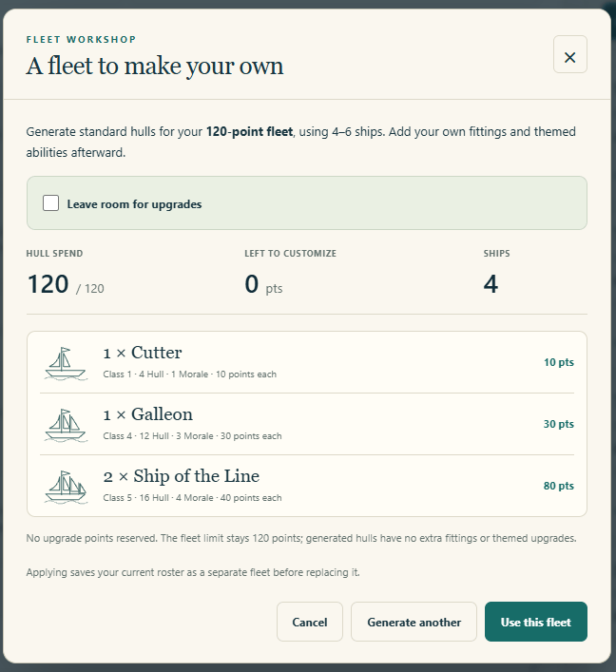Click the Cutter ship icon
This screenshot has width=616, height=672.
66,363
